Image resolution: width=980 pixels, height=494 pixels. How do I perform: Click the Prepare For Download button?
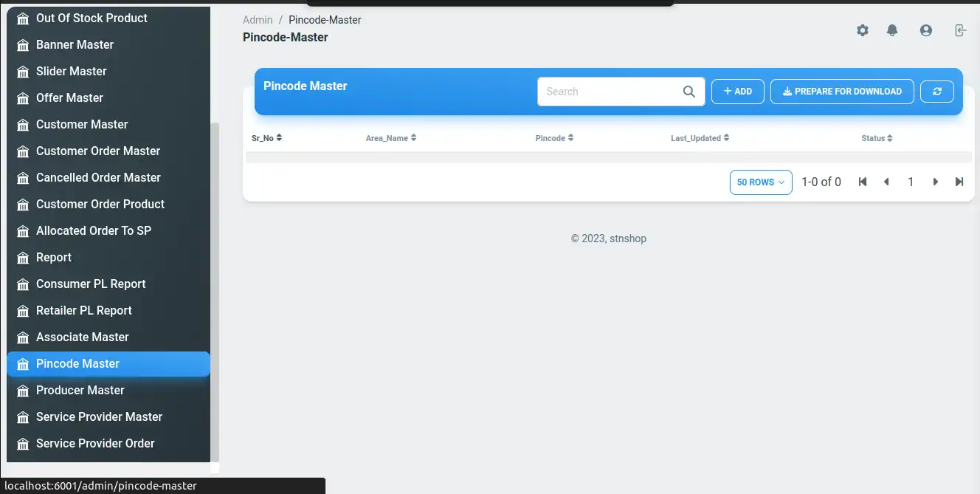tap(842, 92)
